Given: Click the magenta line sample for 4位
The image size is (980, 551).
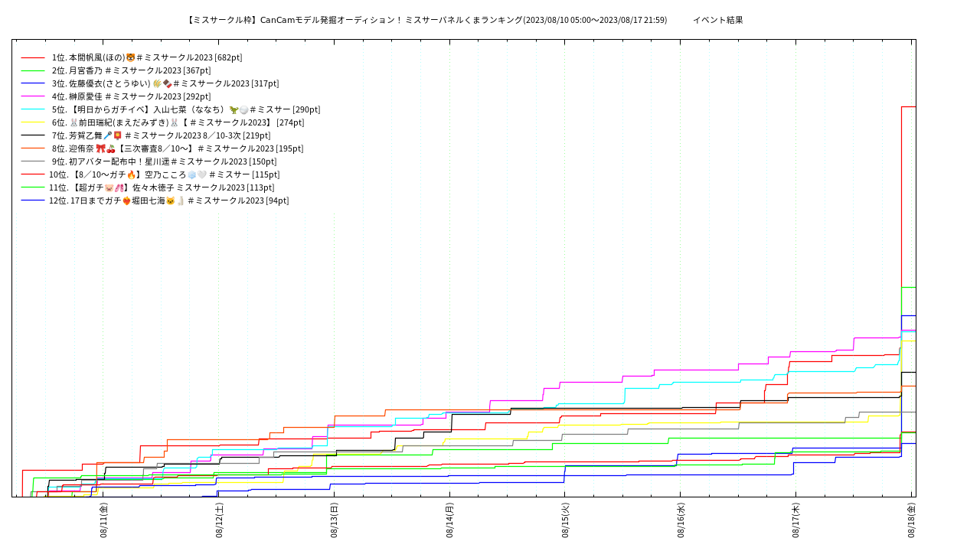Looking at the screenshot, I should pos(33,96).
